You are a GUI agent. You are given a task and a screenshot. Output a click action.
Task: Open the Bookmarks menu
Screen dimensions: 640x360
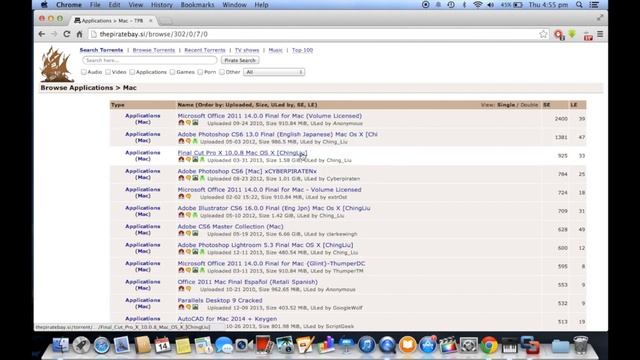[x=197, y=5]
